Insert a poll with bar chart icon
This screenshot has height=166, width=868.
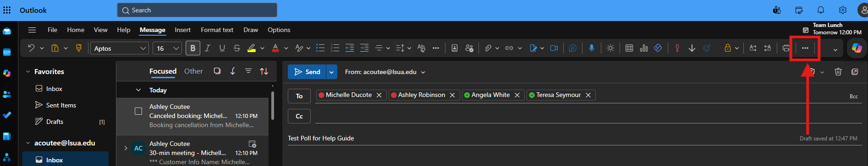644,48
